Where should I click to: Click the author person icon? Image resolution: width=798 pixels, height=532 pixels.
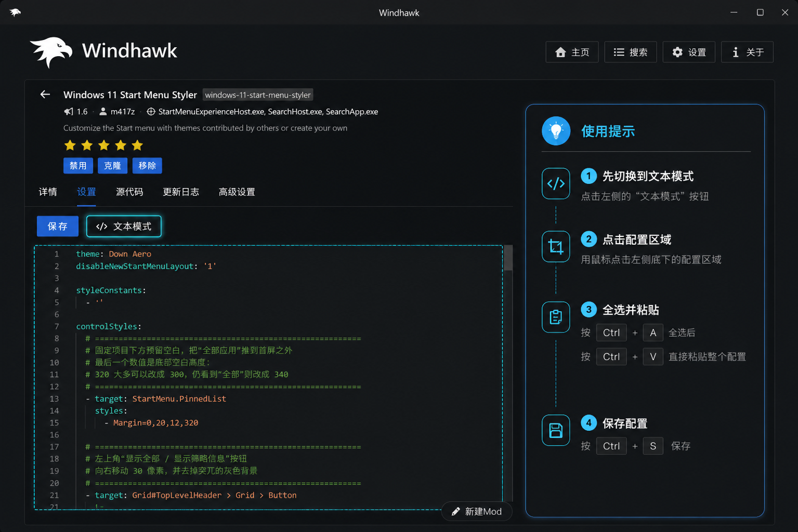coord(103,112)
